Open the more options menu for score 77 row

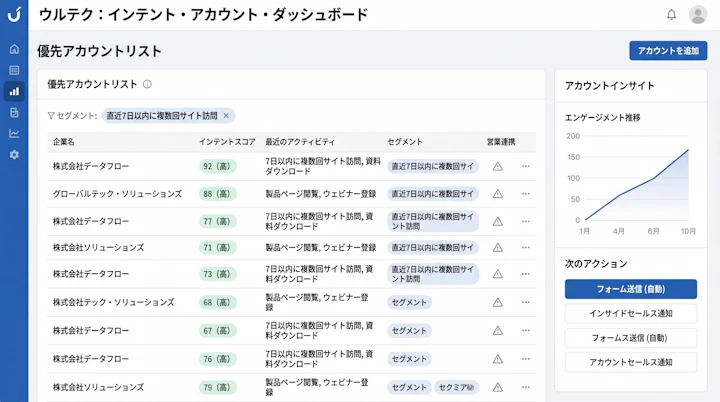[x=526, y=221]
